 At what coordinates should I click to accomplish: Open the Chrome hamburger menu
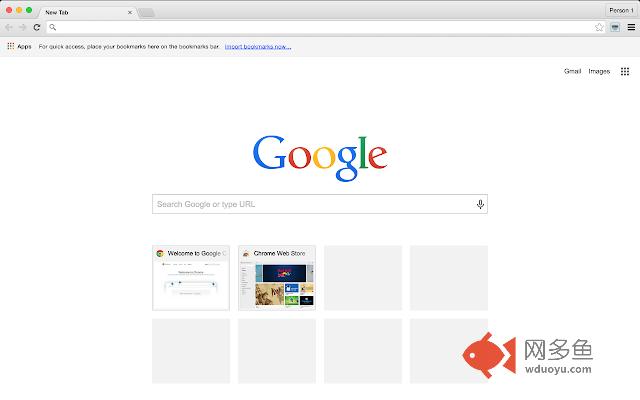point(631,27)
